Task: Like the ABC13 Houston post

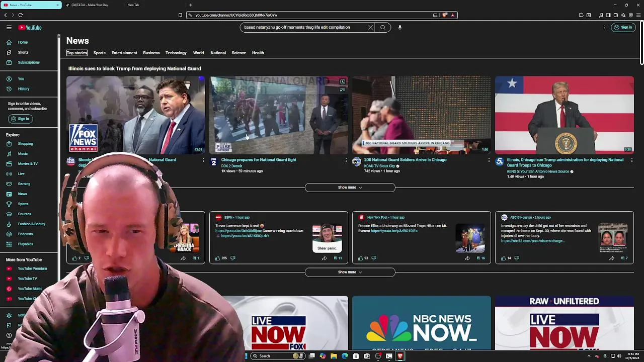Action: tap(503, 258)
